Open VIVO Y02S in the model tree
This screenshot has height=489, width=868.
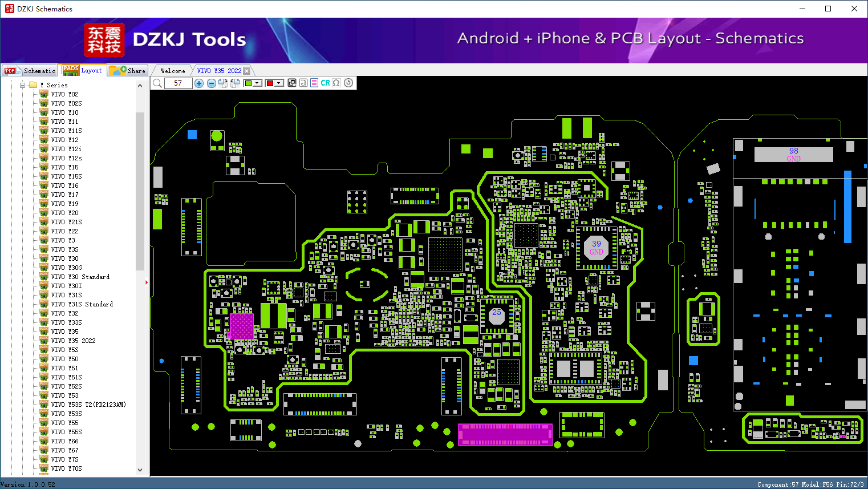(x=66, y=103)
